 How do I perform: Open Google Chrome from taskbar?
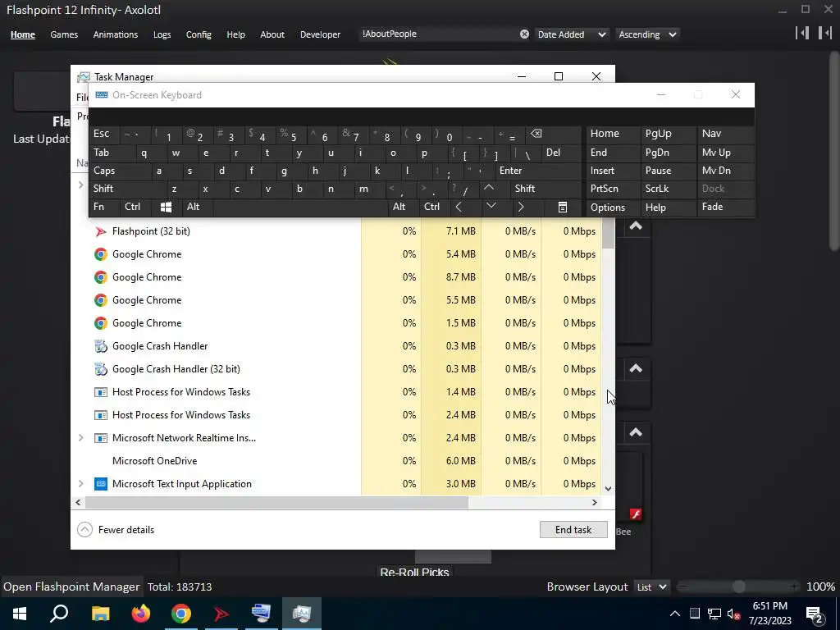[181, 614]
